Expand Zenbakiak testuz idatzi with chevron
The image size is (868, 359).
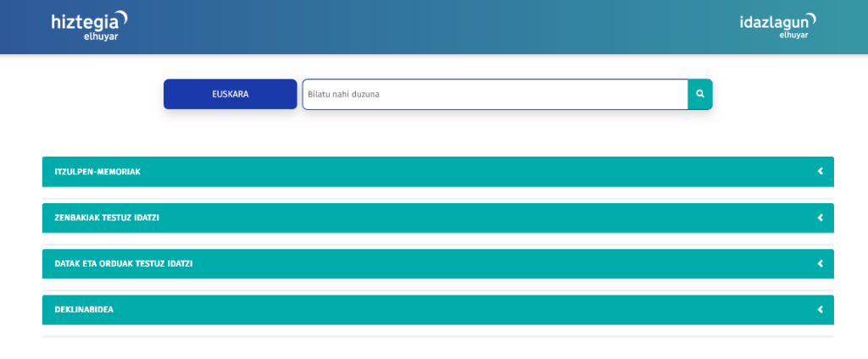coord(820,218)
